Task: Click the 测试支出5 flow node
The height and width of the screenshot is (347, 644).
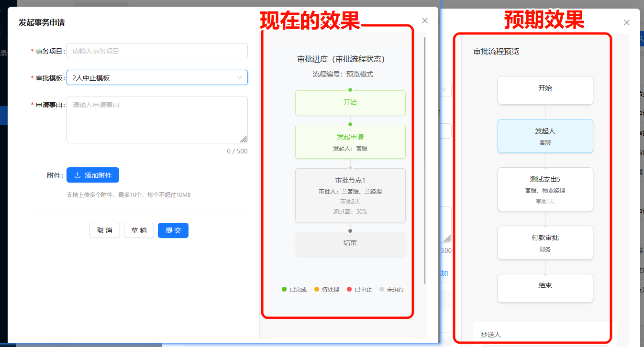Action: 545,189
